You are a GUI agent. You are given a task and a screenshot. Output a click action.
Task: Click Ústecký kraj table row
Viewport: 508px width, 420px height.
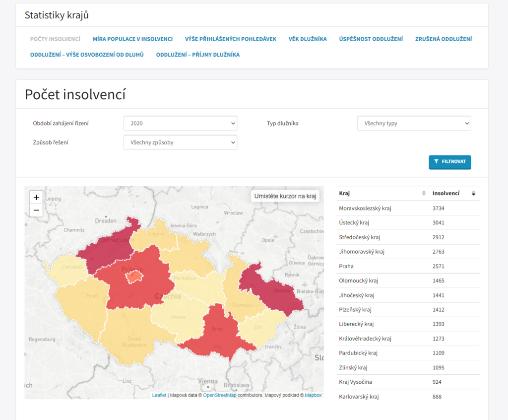(408, 223)
